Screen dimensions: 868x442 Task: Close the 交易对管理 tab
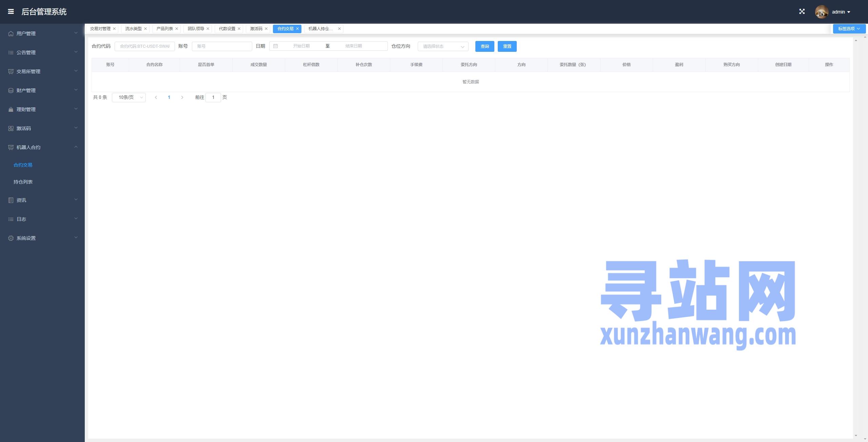coord(114,29)
